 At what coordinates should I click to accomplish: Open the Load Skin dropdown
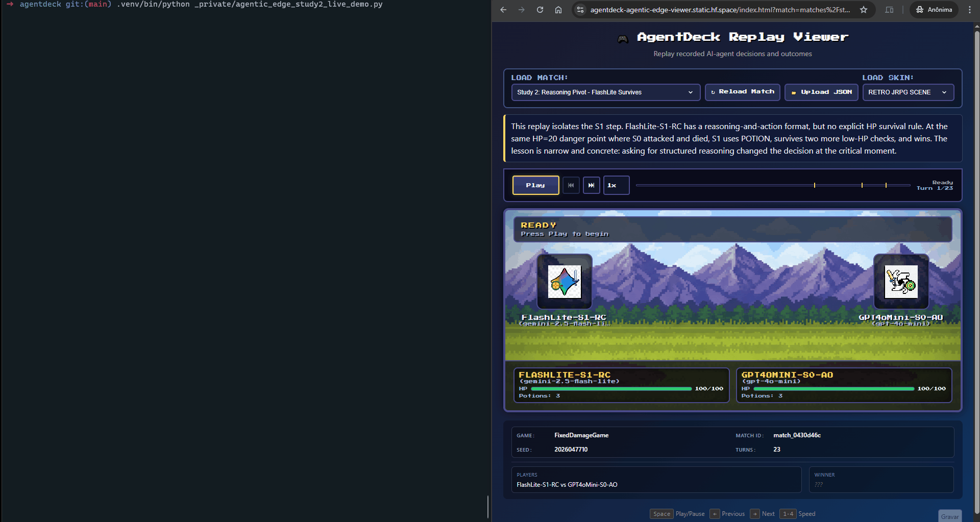coord(908,92)
